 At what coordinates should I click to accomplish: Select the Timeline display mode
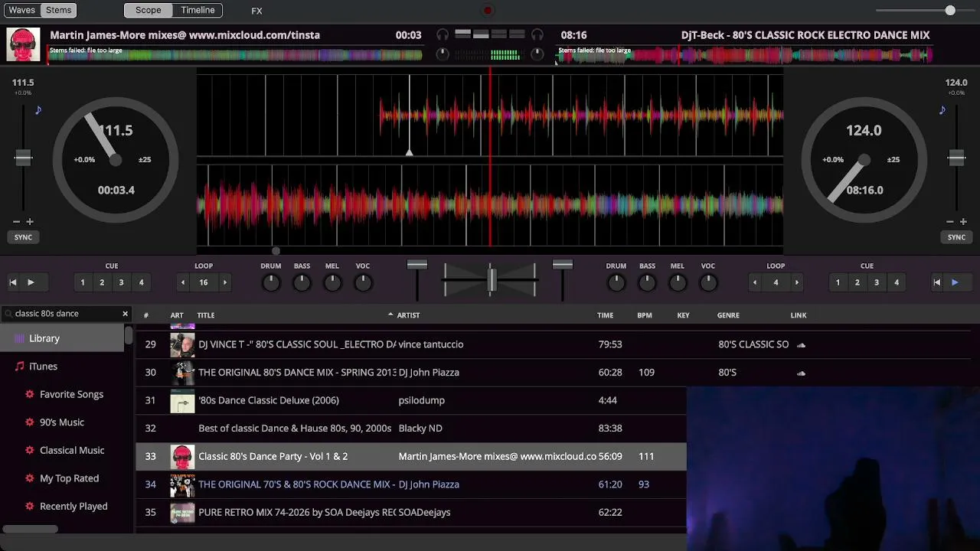pos(198,10)
